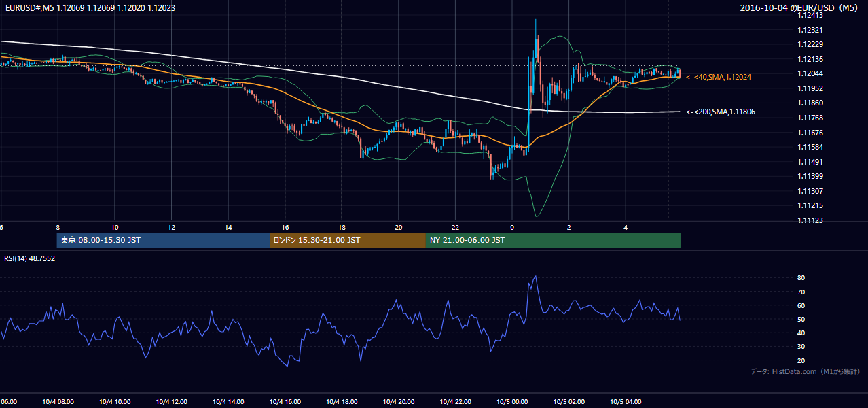Click hour tick 22 below the price chart

pos(456,228)
